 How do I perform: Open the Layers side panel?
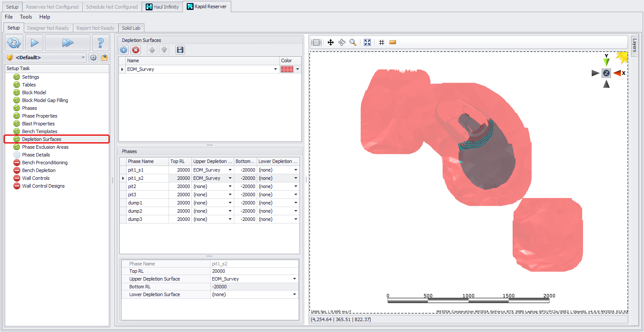634,45
